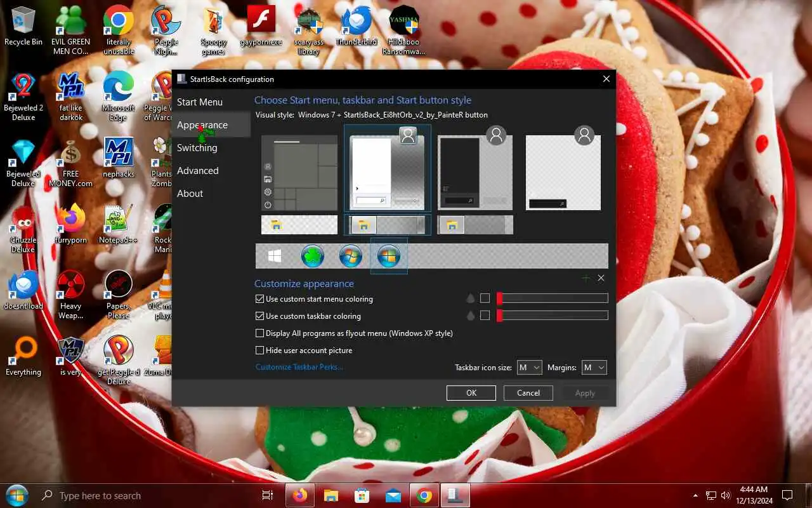Click the start menu color swatch box
812x508 pixels.
485,298
